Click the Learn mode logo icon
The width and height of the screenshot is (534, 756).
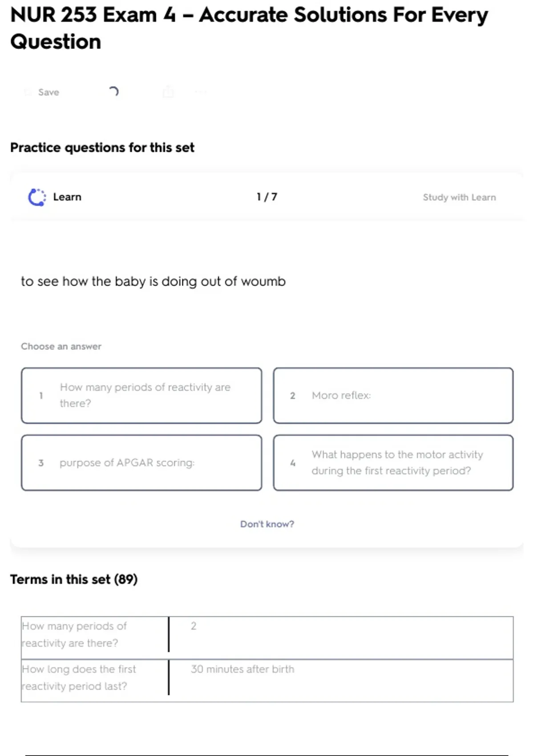37,197
